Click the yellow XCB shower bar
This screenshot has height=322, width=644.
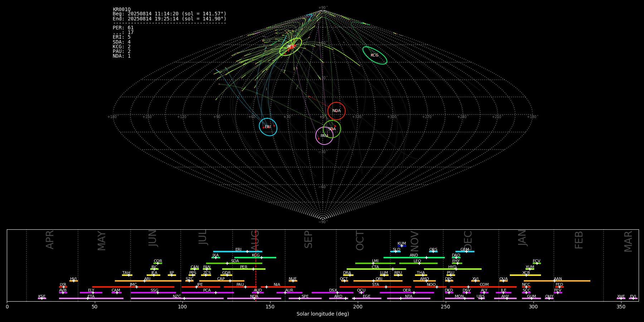[525, 275]
